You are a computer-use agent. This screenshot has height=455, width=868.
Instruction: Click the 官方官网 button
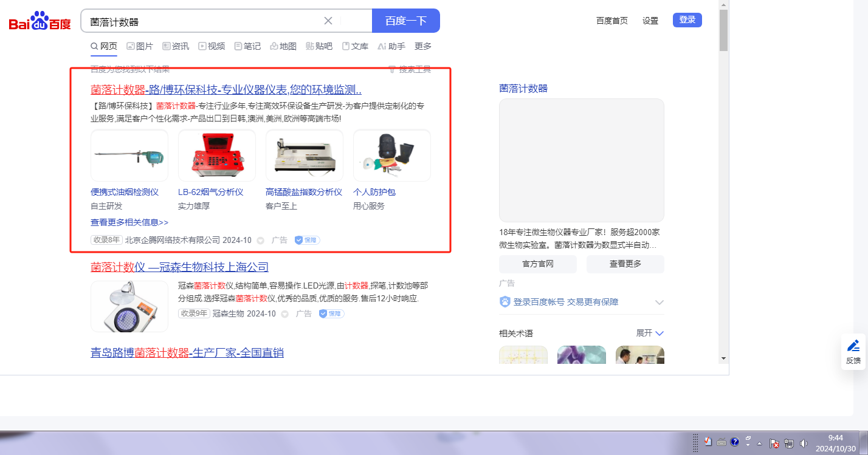[x=538, y=264]
